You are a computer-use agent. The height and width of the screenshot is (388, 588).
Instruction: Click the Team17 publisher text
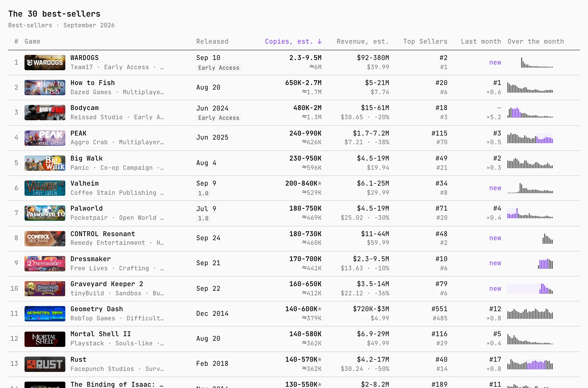point(82,67)
